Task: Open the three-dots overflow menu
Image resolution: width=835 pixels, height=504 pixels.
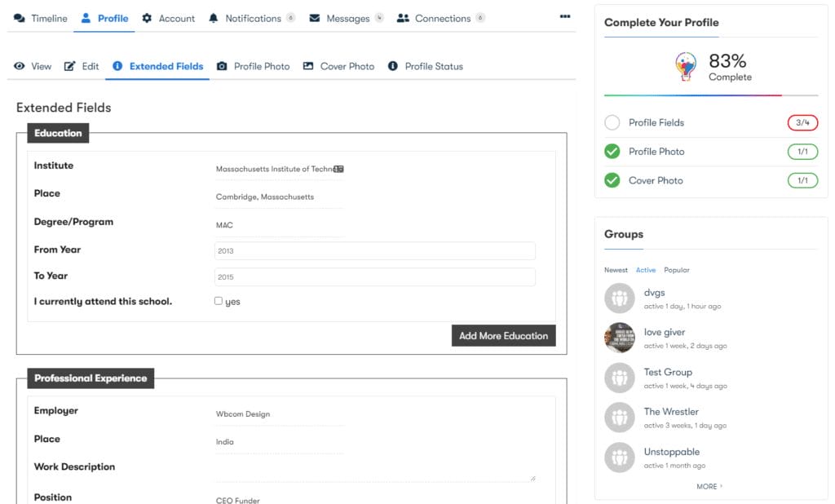Action: pyautogui.click(x=565, y=16)
